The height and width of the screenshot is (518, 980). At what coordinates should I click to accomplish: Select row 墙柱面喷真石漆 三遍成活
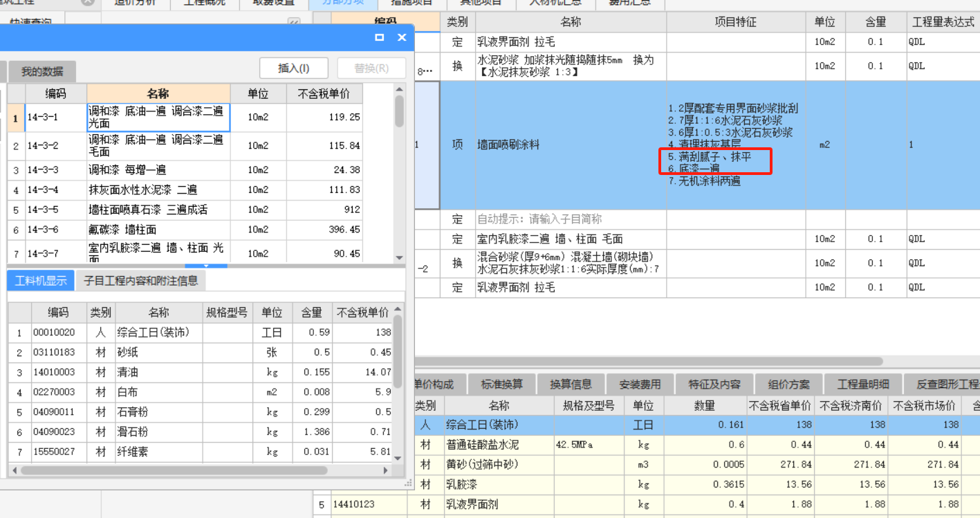tap(185, 210)
